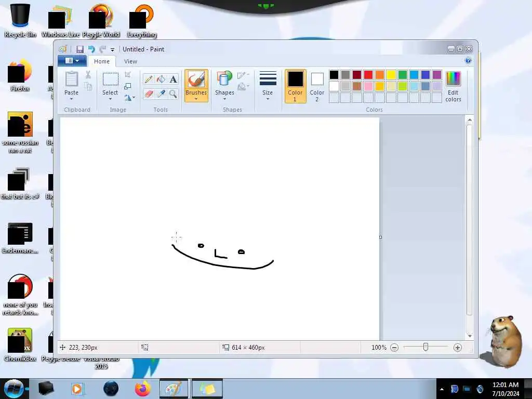Click the Select rectangle icon
Image resolution: width=532 pixels, height=399 pixels.
click(110, 79)
